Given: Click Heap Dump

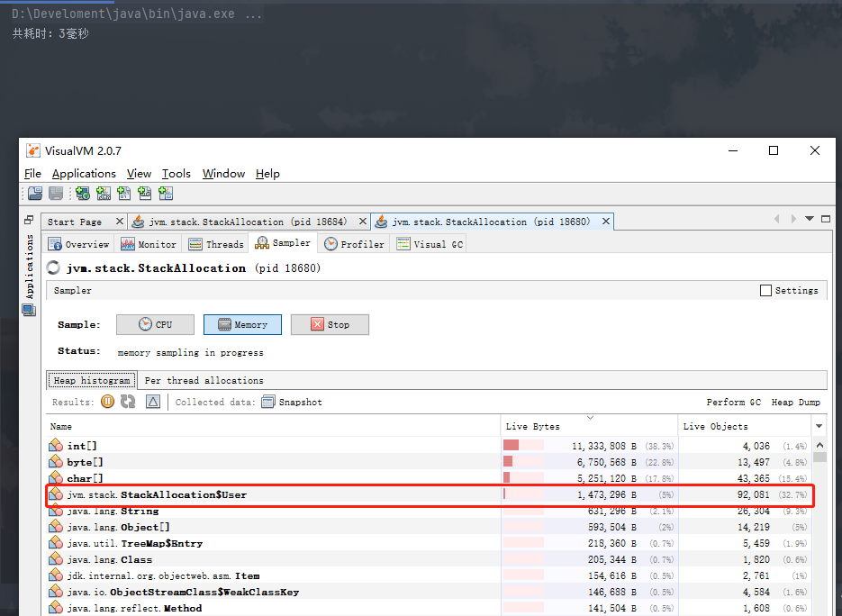Looking at the screenshot, I should point(796,402).
